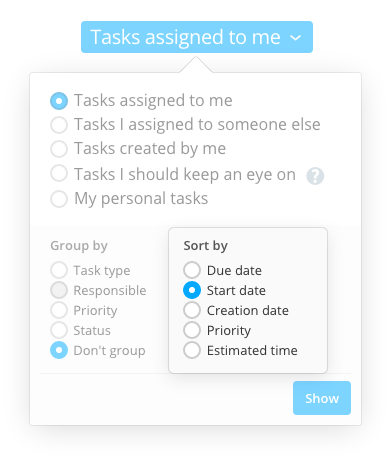Click the help question mark icon
Viewport: 391px width, 460px height.
pos(315,176)
